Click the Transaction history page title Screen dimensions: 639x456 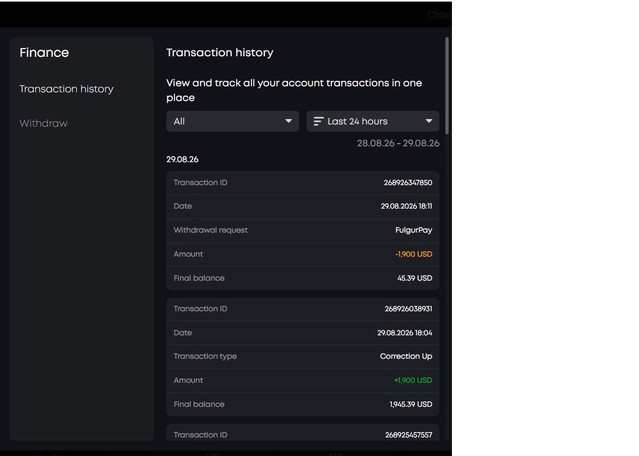[x=220, y=53]
